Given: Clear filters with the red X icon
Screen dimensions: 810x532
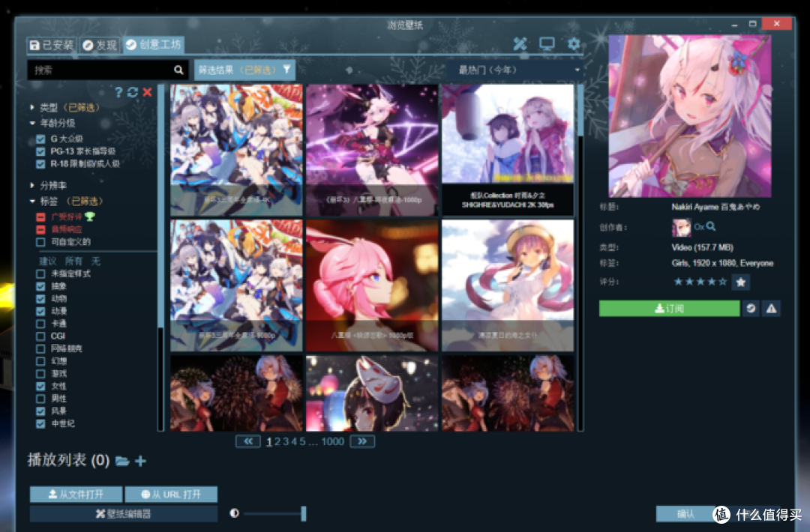Looking at the screenshot, I should pos(147,92).
